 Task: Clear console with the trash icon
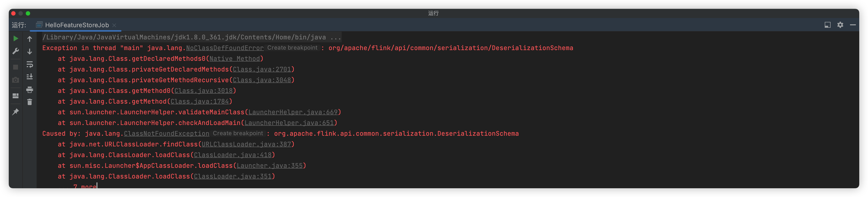point(30,102)
